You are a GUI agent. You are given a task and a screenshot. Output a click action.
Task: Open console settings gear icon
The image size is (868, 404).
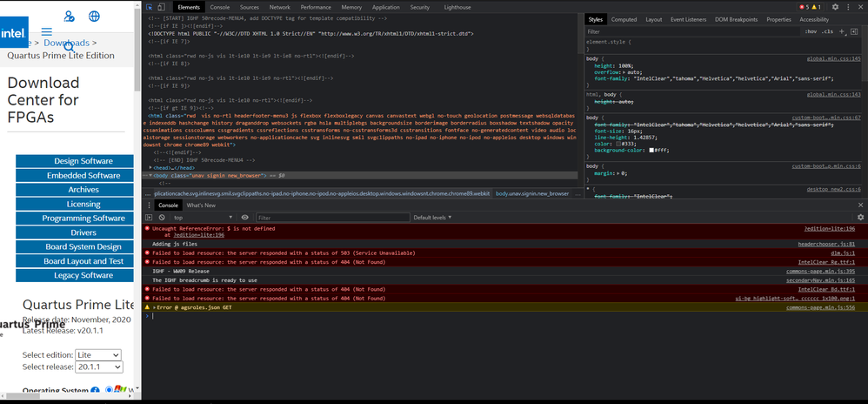point(860,218)
